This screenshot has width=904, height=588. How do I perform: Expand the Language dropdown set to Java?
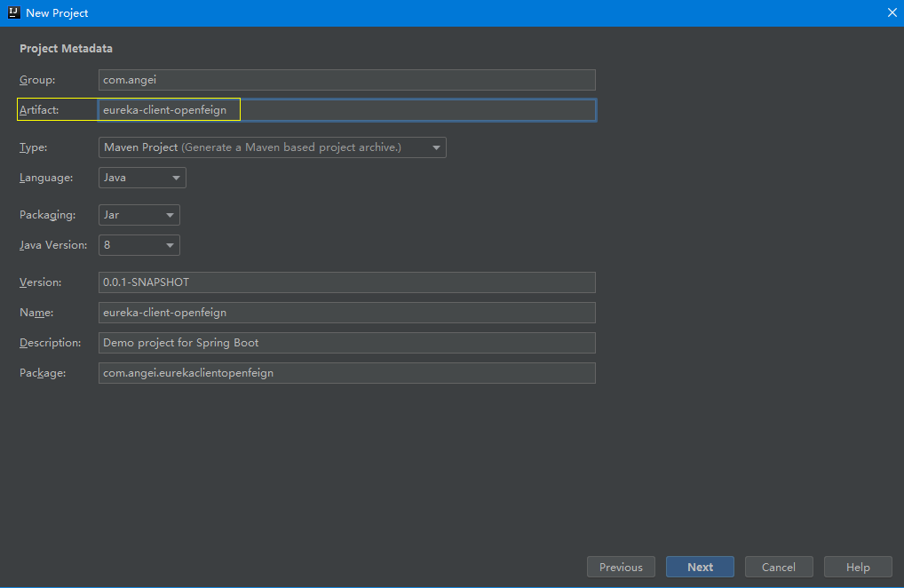(142, 178)
